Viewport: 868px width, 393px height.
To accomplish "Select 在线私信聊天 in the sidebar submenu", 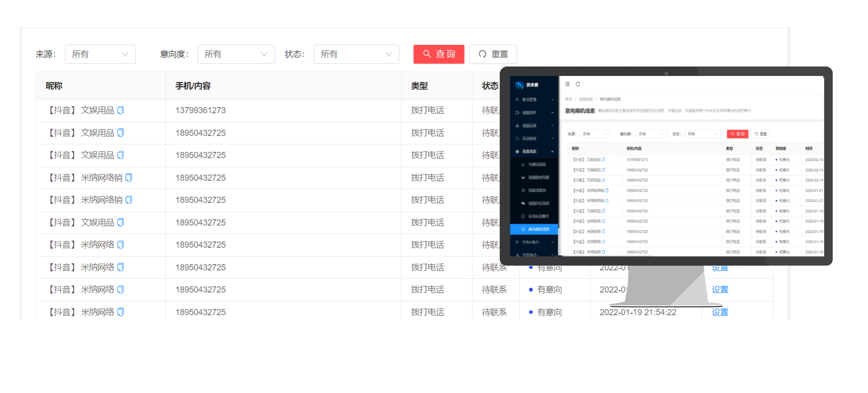I will click(x=538, y=216).
